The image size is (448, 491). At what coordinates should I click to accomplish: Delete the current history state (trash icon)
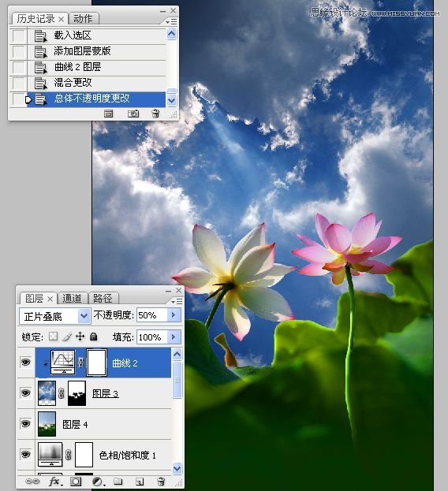pos(155,113)
